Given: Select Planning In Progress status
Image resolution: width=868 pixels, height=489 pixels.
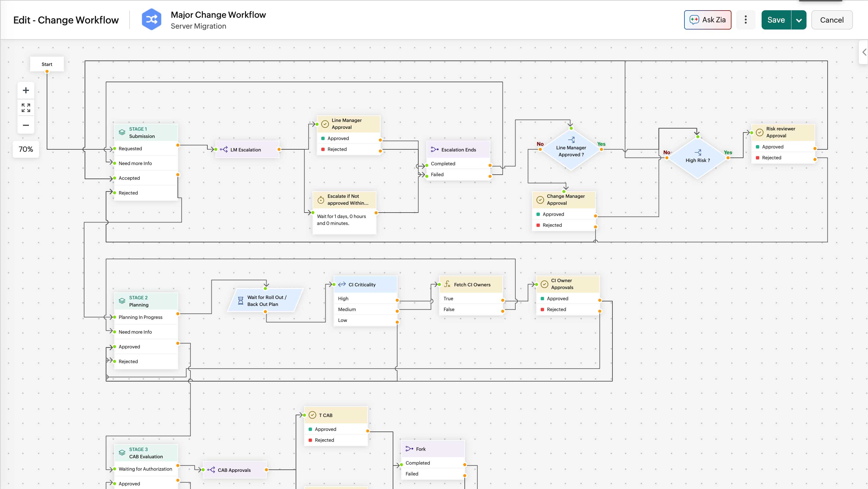Looking at the screenshot, I should tap(146, 317).
